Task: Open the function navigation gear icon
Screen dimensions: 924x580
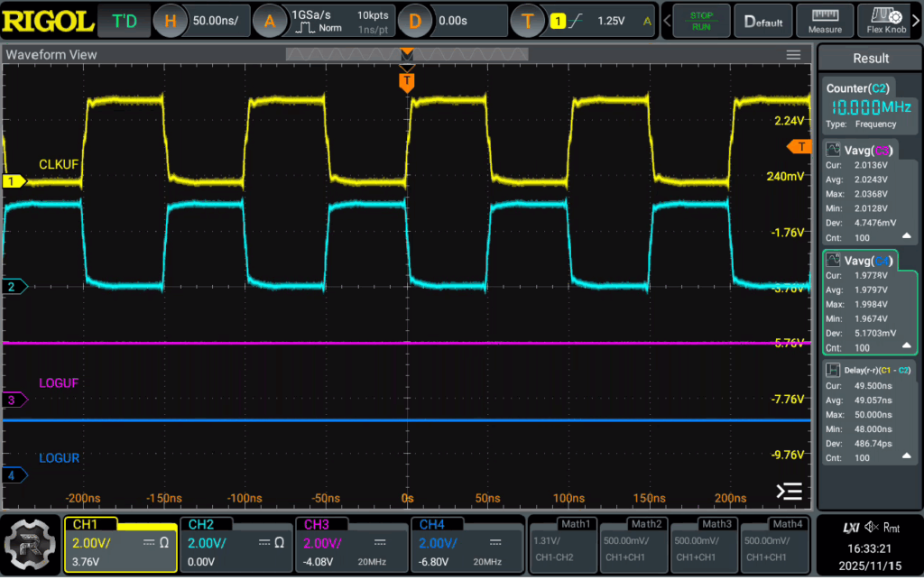Action: (x=30, y=545)
